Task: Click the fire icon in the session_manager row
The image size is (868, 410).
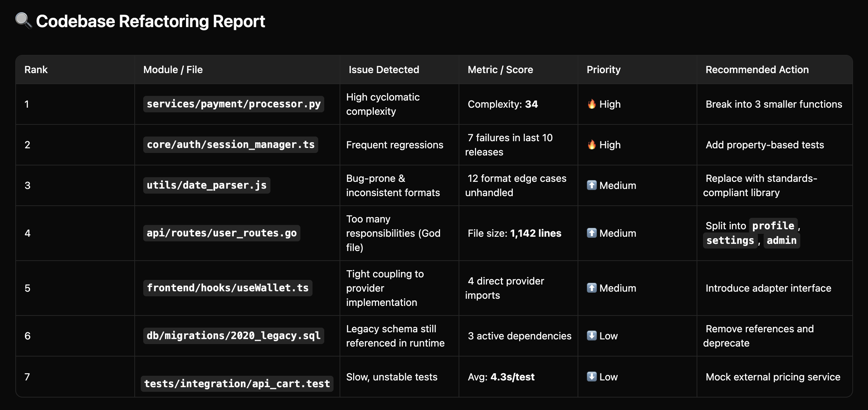Action: (591, 145)
